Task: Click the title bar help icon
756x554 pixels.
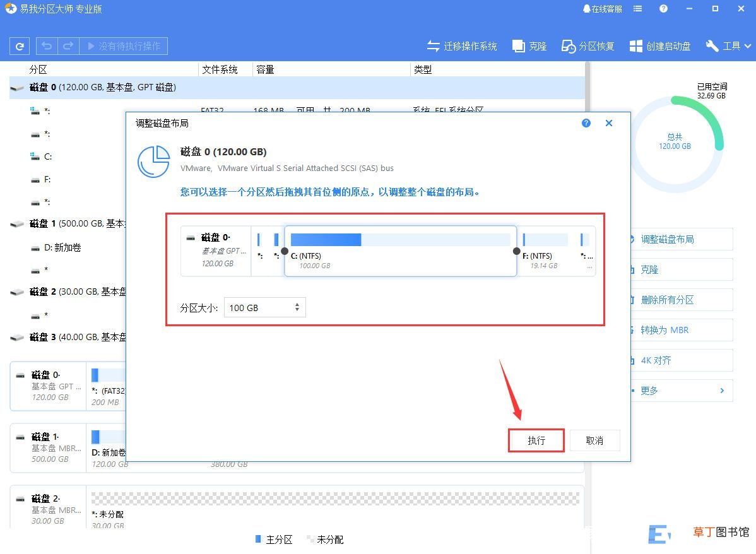Action: click(x=663, y=9)
